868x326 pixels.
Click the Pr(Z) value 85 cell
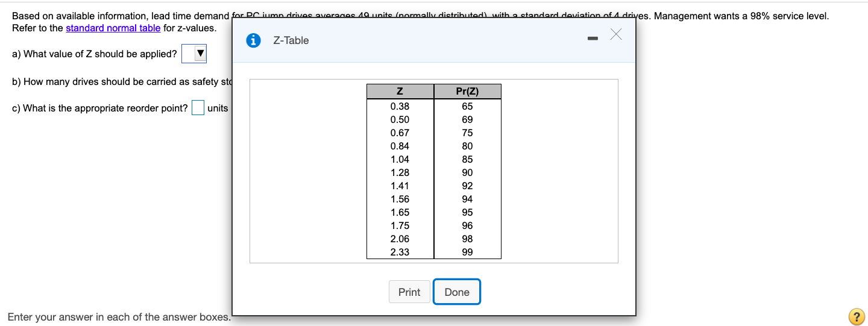[x=467, y=159]
